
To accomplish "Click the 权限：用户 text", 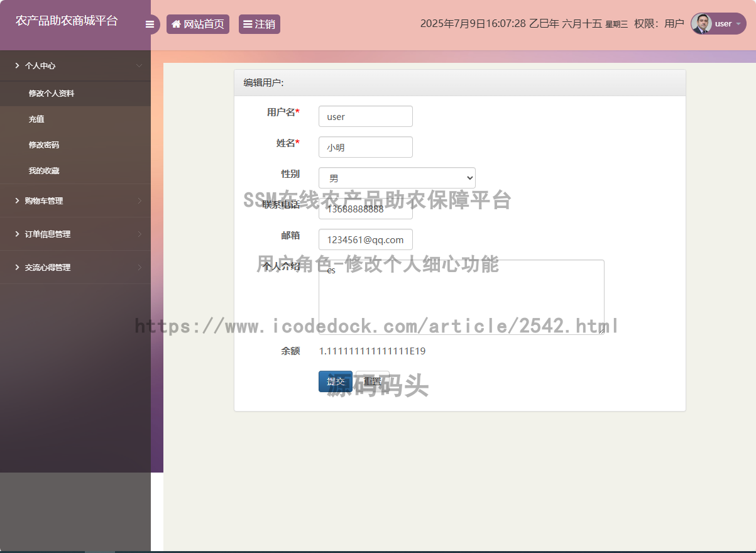I will pyautogui.click(x=659, y=24).
